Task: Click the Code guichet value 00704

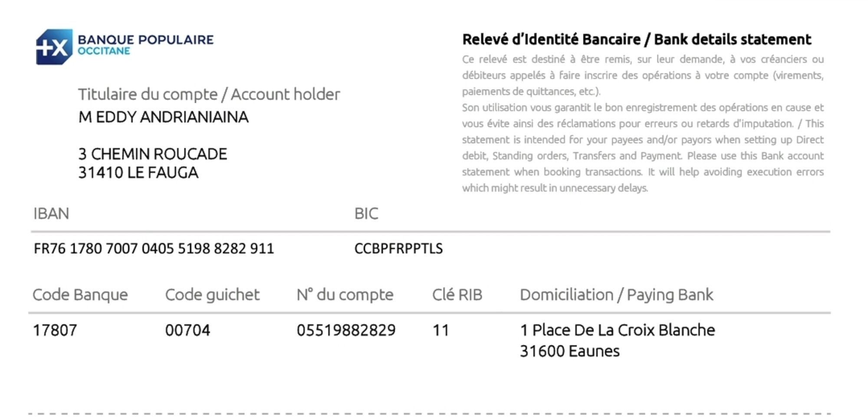Action: coord(187,331)
